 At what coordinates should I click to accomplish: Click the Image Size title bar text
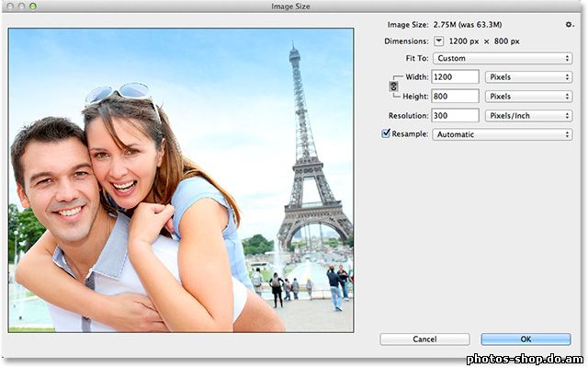294,6
